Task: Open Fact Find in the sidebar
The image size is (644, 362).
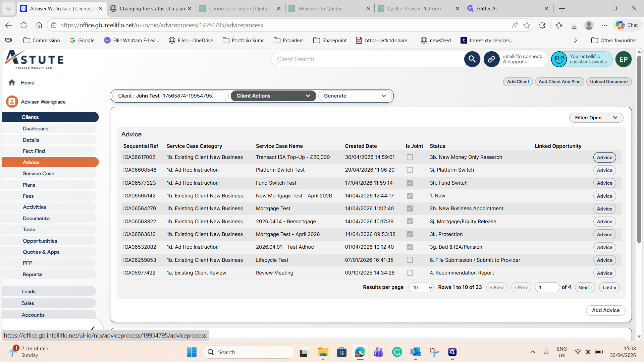Action: 49,151
